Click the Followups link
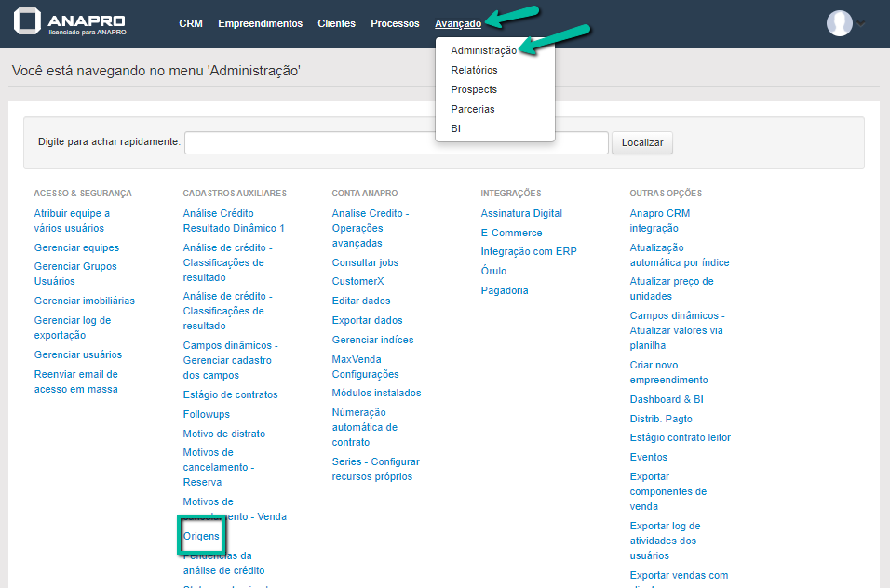Viewport: 890px width, 588px height. (207, 414)
